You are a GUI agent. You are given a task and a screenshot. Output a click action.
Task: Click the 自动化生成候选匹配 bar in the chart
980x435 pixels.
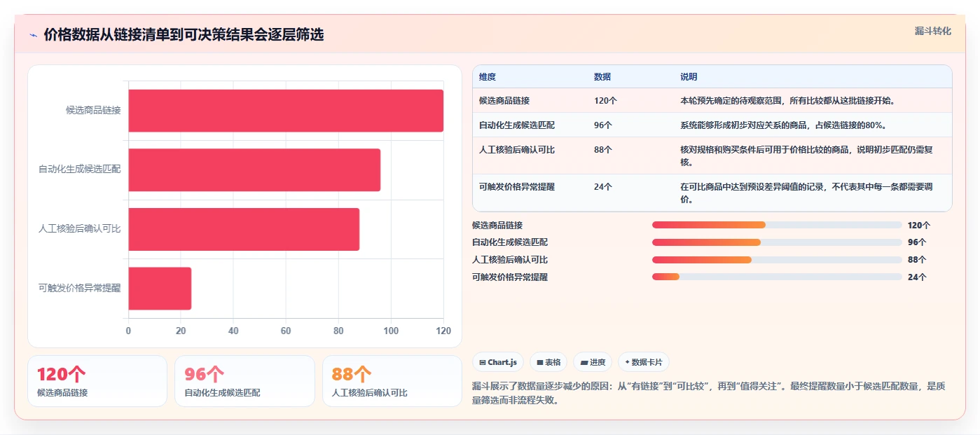(x=254, y=170)
